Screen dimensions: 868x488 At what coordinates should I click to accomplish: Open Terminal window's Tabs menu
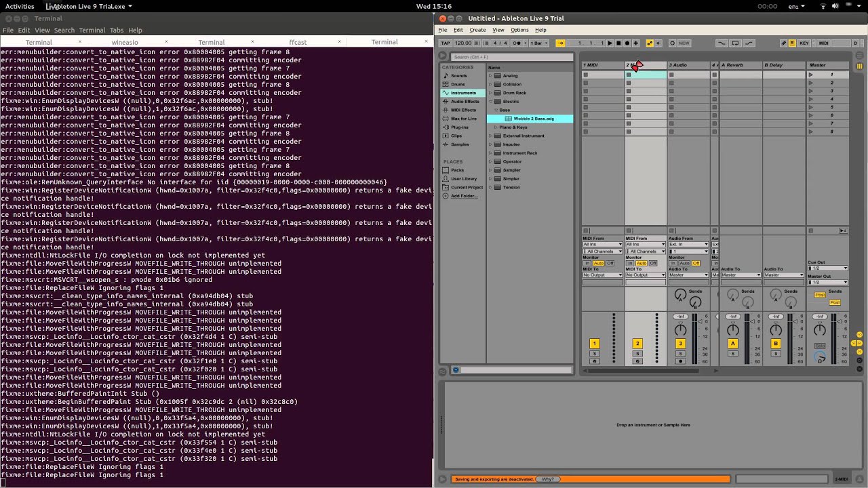117,30
